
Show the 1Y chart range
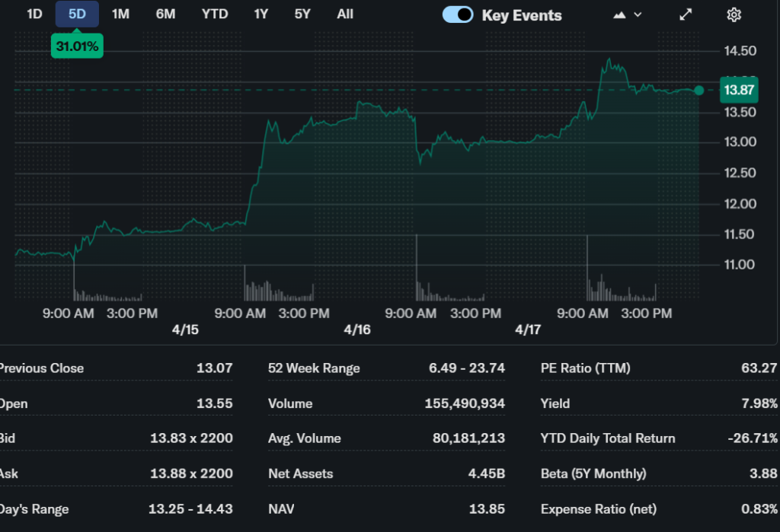click(261, 14)
